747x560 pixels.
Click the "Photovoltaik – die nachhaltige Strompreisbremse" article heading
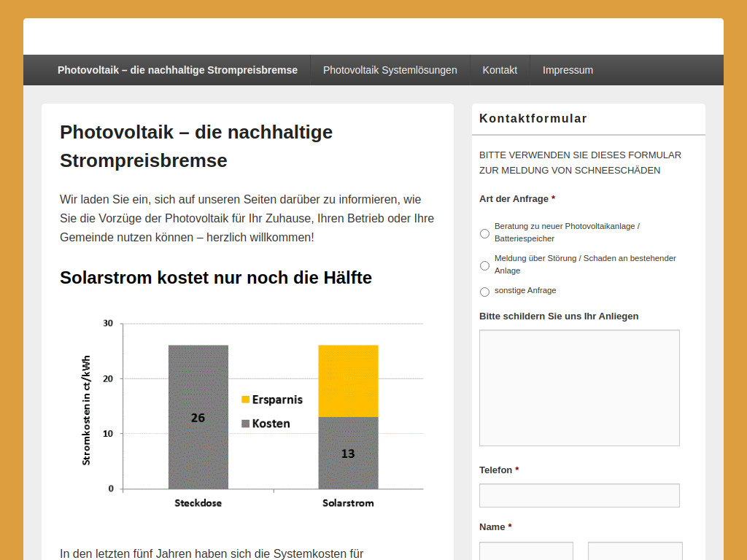[196, 146]
